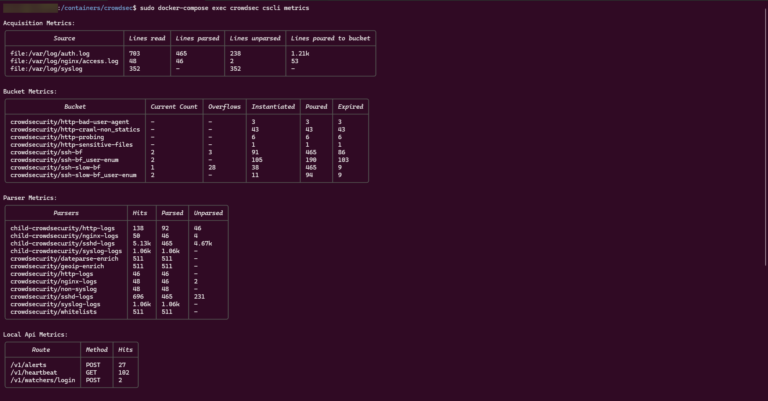Select the 'Expired' column header
This screenshot has height=401, width=768.
pyautogui.click(x=350, y=107)
